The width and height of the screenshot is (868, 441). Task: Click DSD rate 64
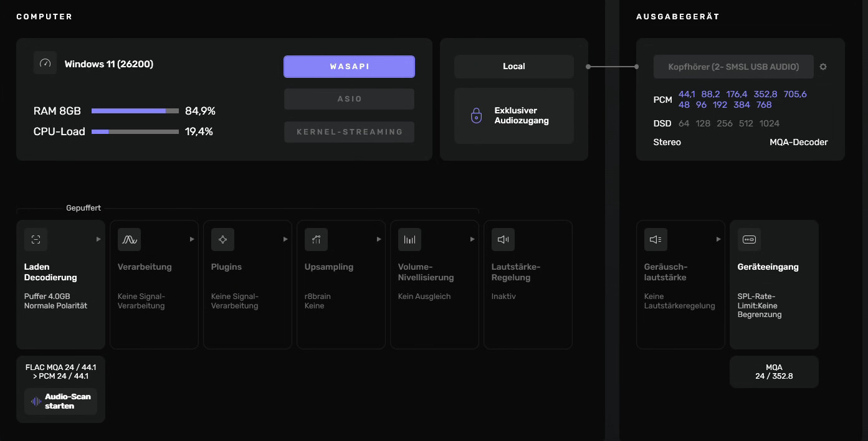coord(684,123)
